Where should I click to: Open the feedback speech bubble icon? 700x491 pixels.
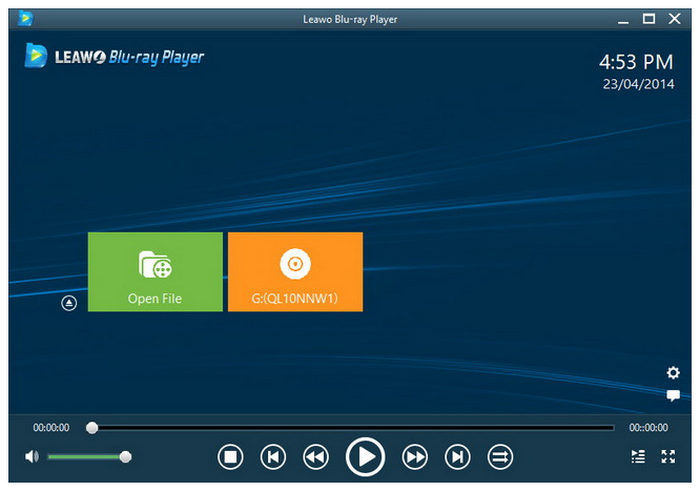[673, 395]
